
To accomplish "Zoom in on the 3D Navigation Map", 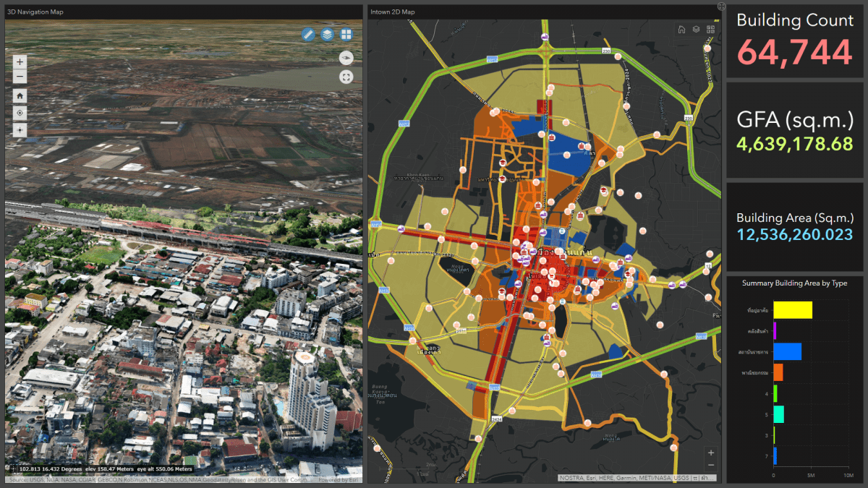I will point(20,62).
